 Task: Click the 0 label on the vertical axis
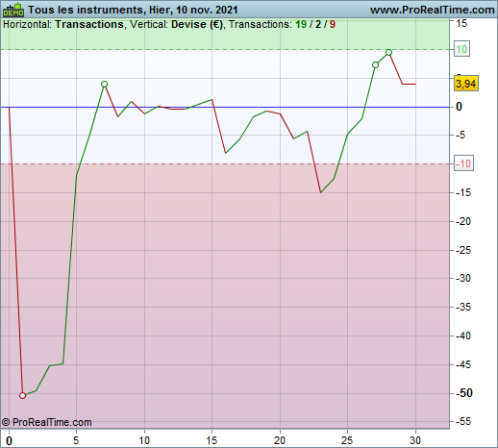[x=459, y=107]
